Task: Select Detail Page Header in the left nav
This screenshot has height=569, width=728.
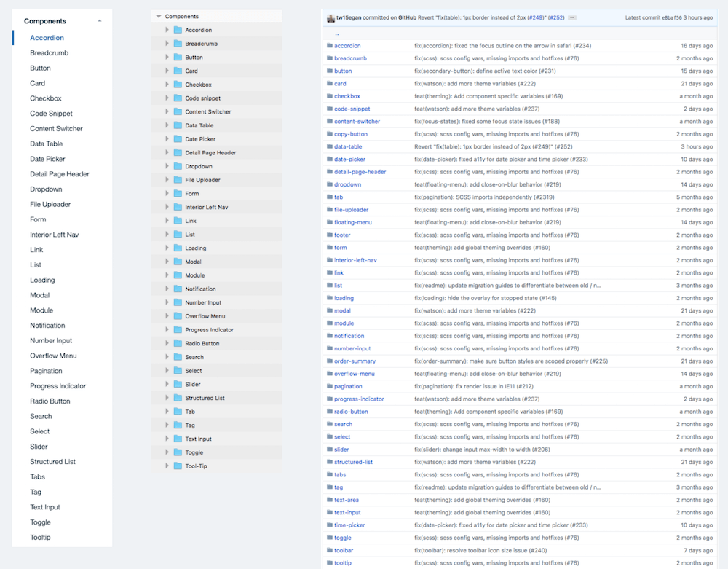Action: (60, 173)
